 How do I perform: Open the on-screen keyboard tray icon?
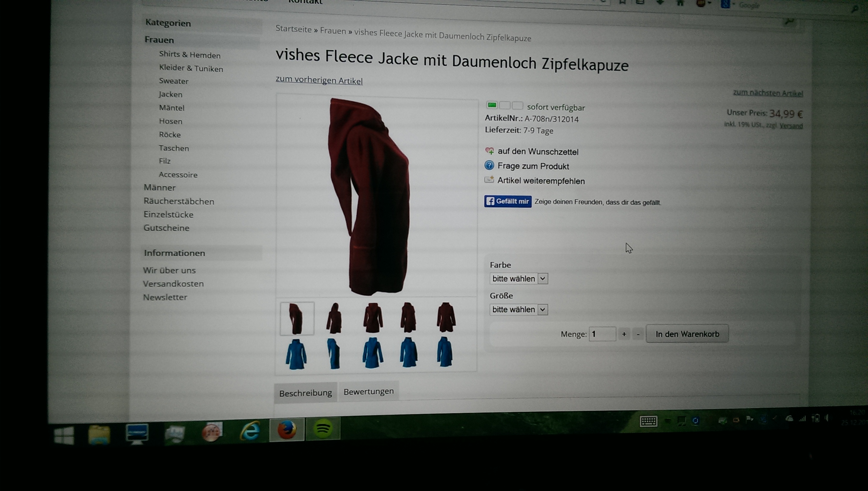[648, 421]
